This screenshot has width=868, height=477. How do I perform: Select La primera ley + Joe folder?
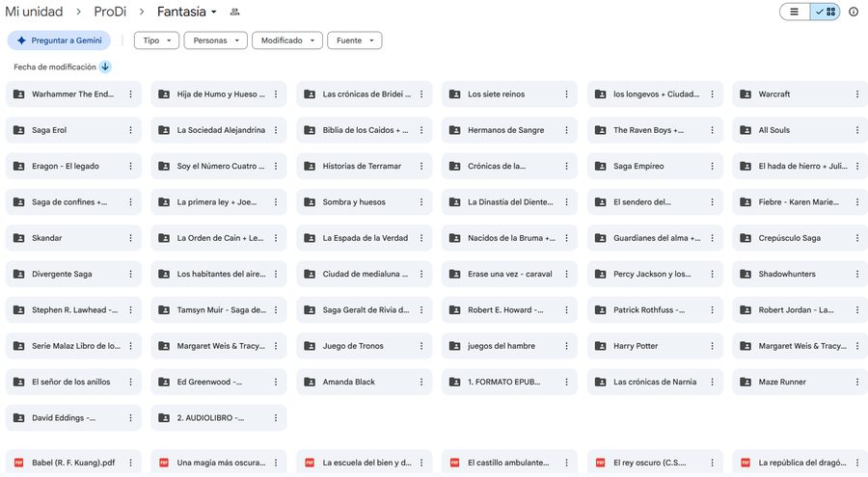(x=219, y=202)
